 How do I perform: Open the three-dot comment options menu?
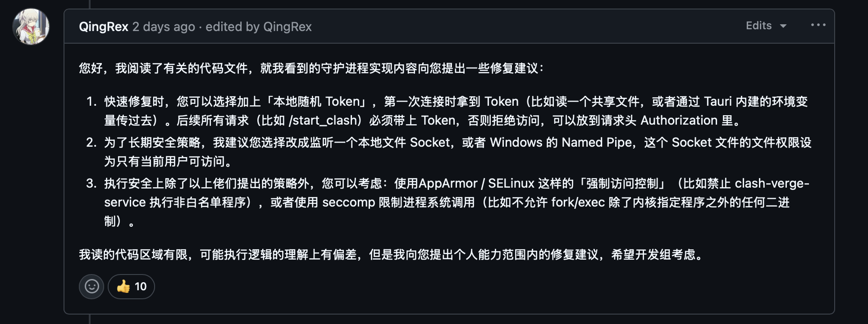[818, 25]
